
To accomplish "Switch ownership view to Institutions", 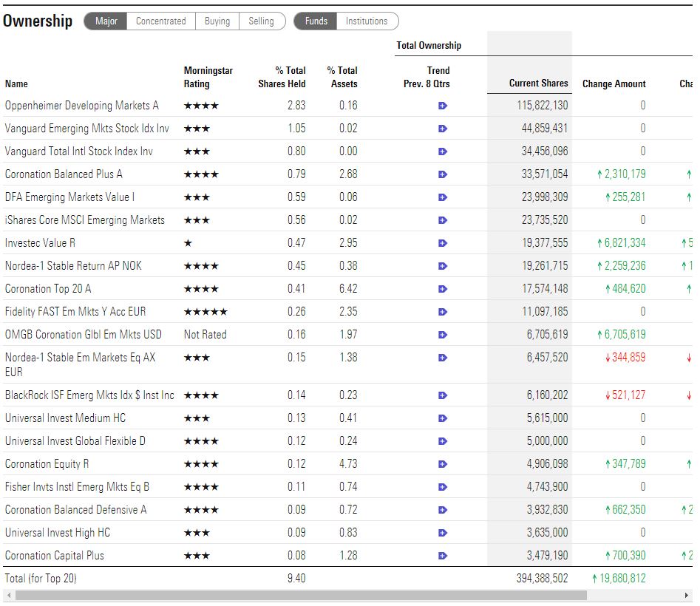I will click(x=367, y=21).
